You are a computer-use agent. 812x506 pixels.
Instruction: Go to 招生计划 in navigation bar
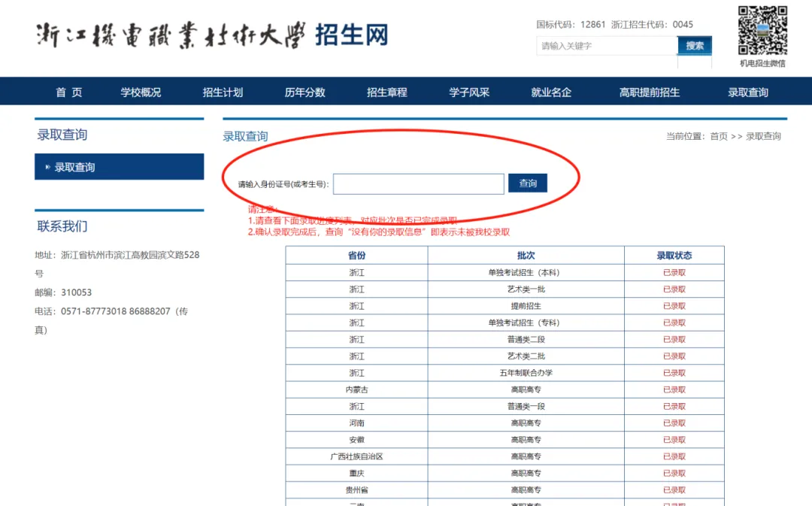[223, 92]
